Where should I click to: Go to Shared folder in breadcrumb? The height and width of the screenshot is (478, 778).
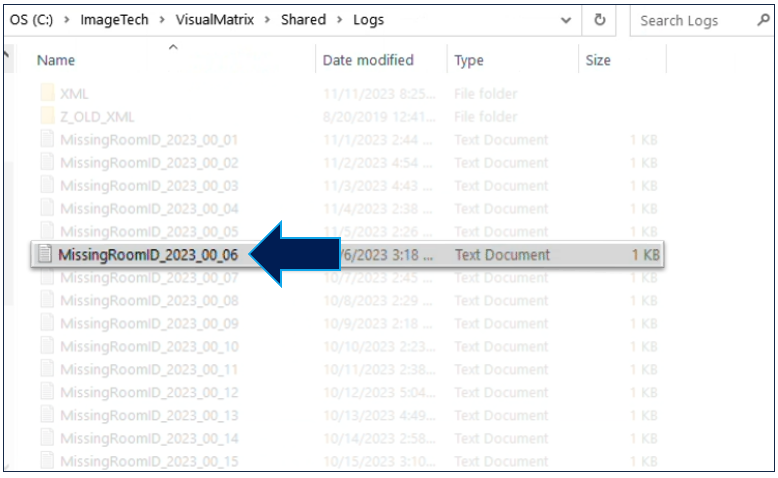click(x=303, y=20)
